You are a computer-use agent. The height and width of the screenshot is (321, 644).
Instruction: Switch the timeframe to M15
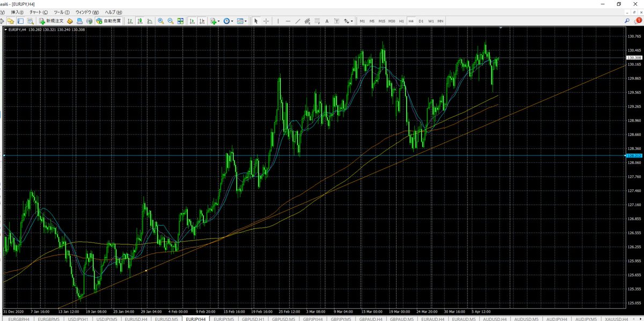pos(382,21)
